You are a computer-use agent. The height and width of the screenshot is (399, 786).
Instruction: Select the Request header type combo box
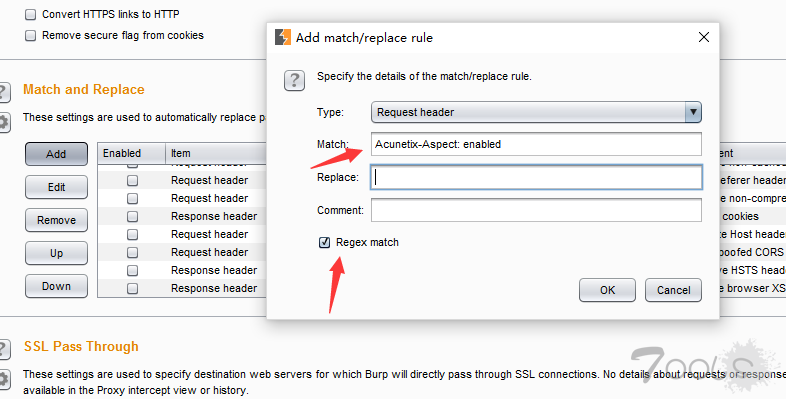pos(536,112)
